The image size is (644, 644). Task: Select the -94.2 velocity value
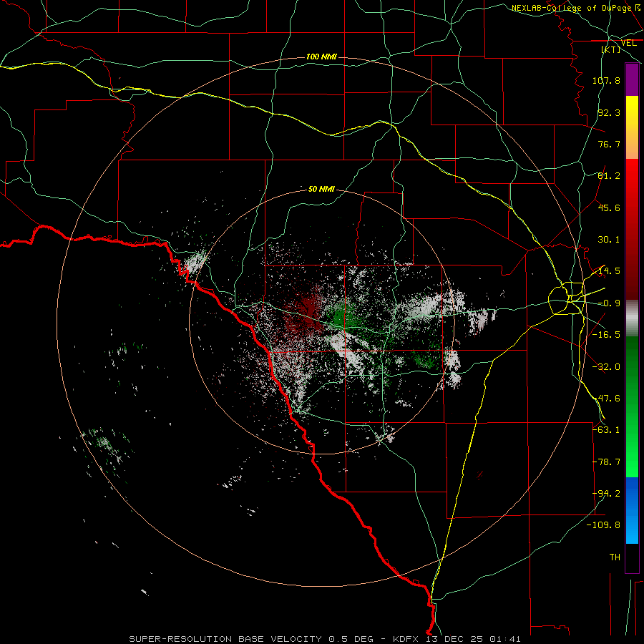point(606,494)
